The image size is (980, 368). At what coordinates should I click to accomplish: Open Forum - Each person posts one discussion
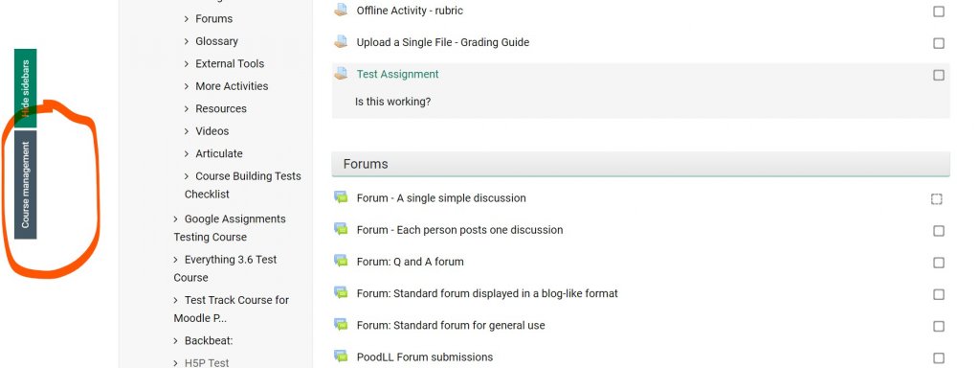460,230
